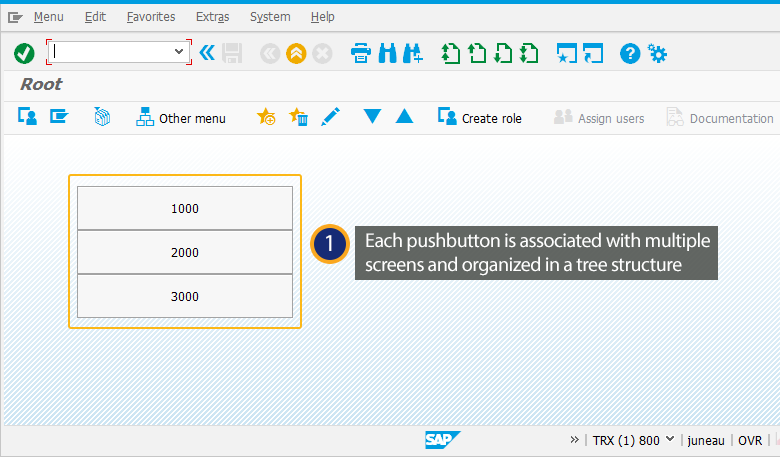
Task: Click the Assign users button
Action: click(x=599, y=118)
